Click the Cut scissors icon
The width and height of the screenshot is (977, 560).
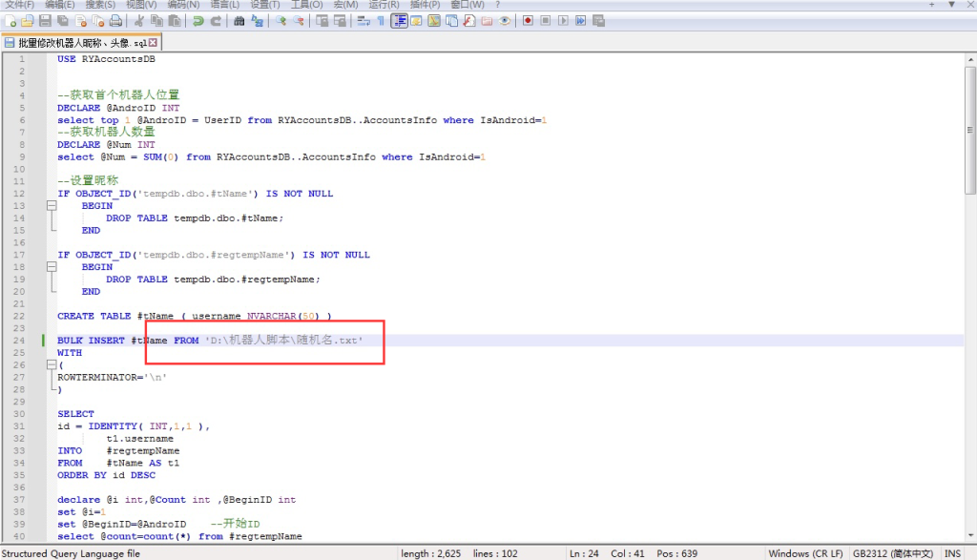138,20
